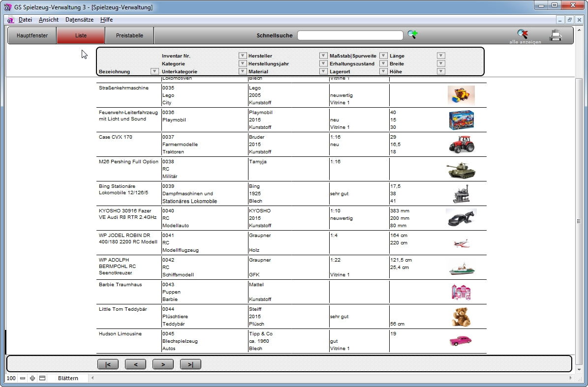This screenshot has height=387, width=588.
Task: Zoom out with the minus icon
Action: (23, 378)
